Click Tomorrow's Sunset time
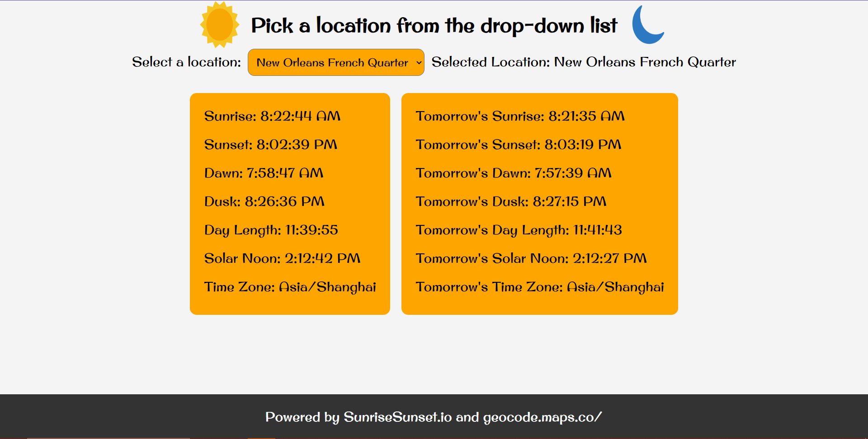 tap(519, 145)
